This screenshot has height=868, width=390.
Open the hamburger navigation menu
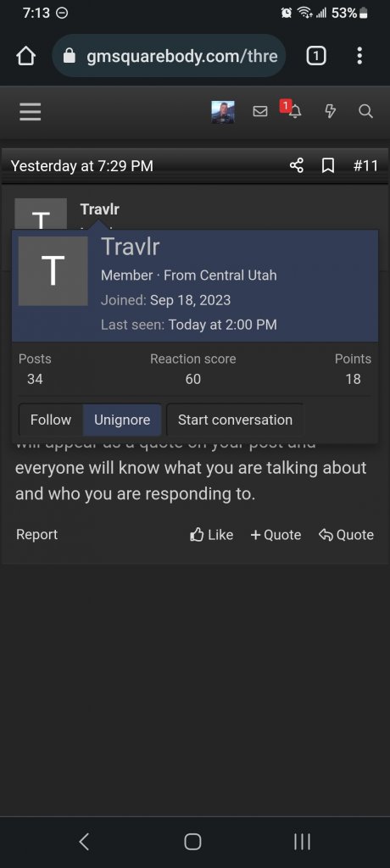click(x=30, y=112)
